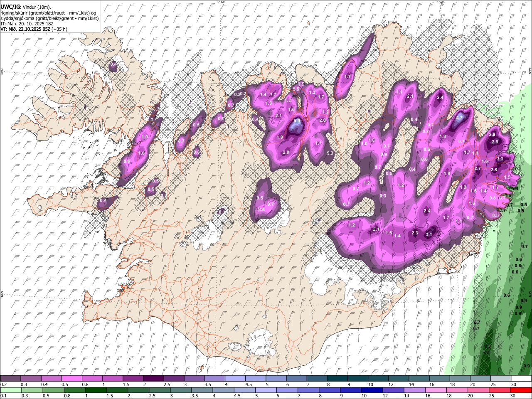Select the 0.2 dusky purple swatch in the top legend row
This screenshot has width=532, height=399.
10,378
